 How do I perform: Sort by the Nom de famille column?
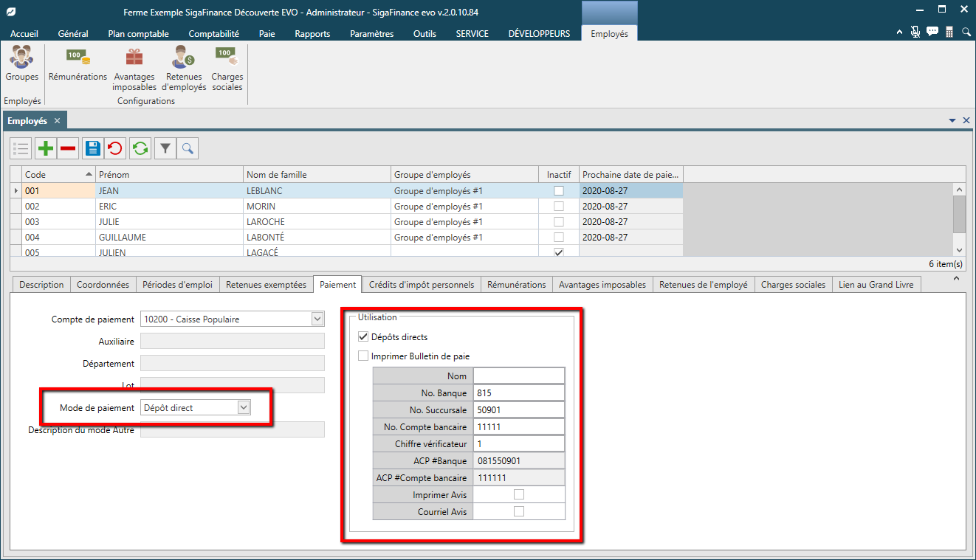click(317, 175)
